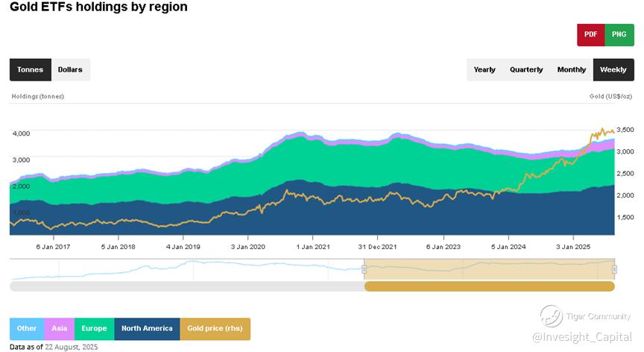Switch holdings unit to Dollars
This screenshot has width=644, height=352.
pyautogui.click(x=71, y=69)
